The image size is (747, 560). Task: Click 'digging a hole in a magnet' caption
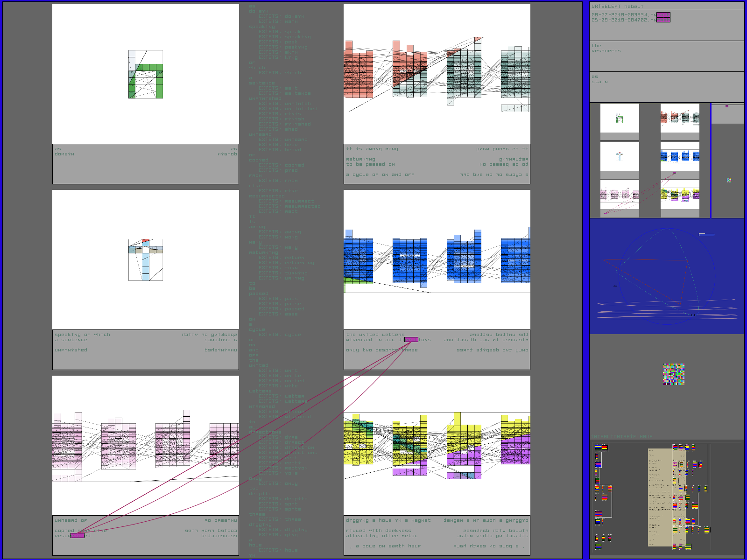388,520
